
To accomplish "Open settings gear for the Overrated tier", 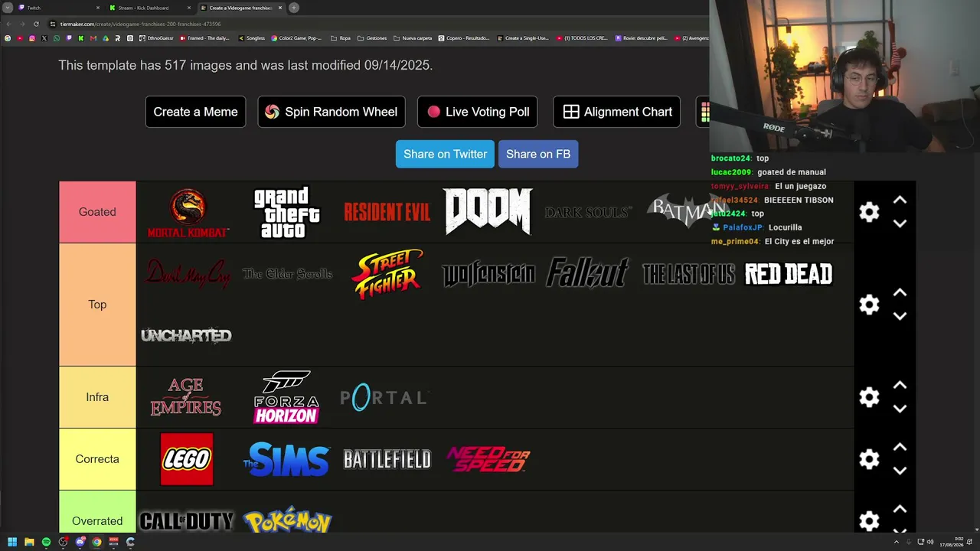I will click(869, 521).
